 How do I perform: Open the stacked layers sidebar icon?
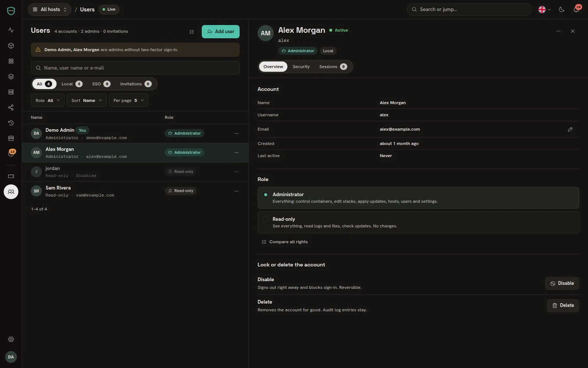[11, 77]
